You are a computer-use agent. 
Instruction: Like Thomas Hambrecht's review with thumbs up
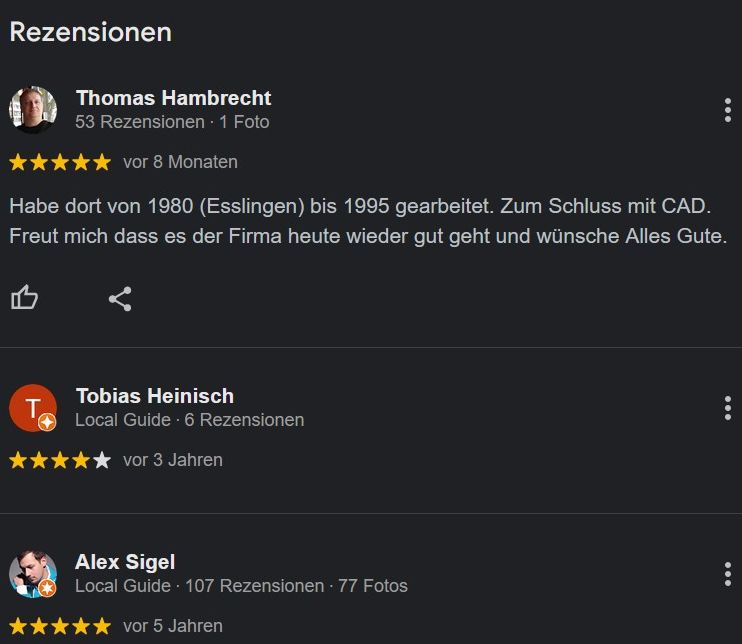24,298
